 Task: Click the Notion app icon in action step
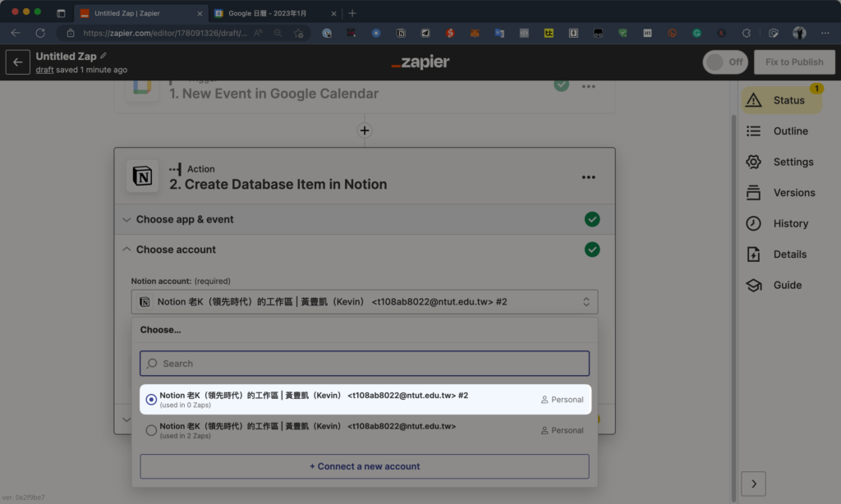click(x=142, y=176)
